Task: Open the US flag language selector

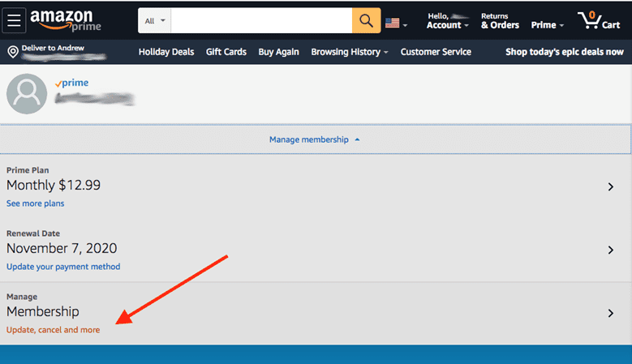Action: pos(396,24)
